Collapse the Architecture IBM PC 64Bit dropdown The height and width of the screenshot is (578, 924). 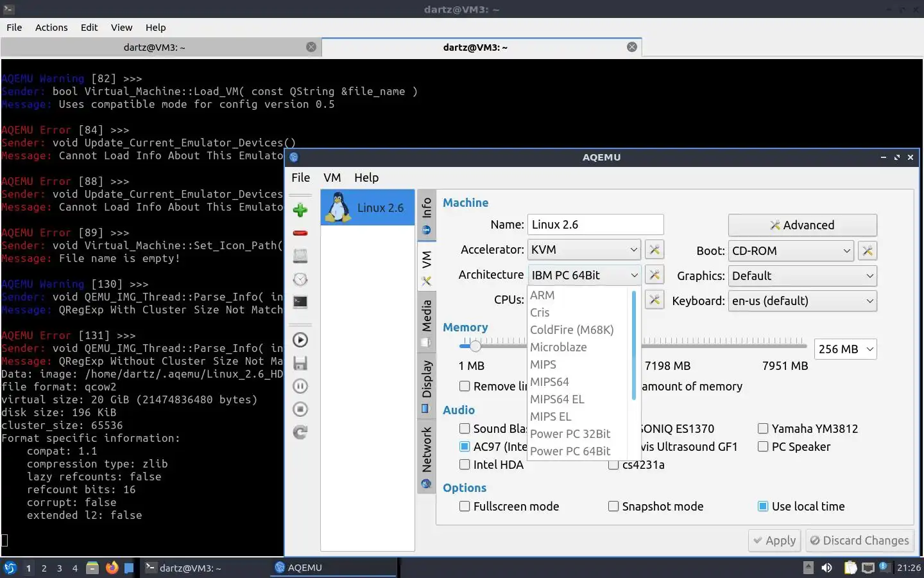tap(584, 275)
